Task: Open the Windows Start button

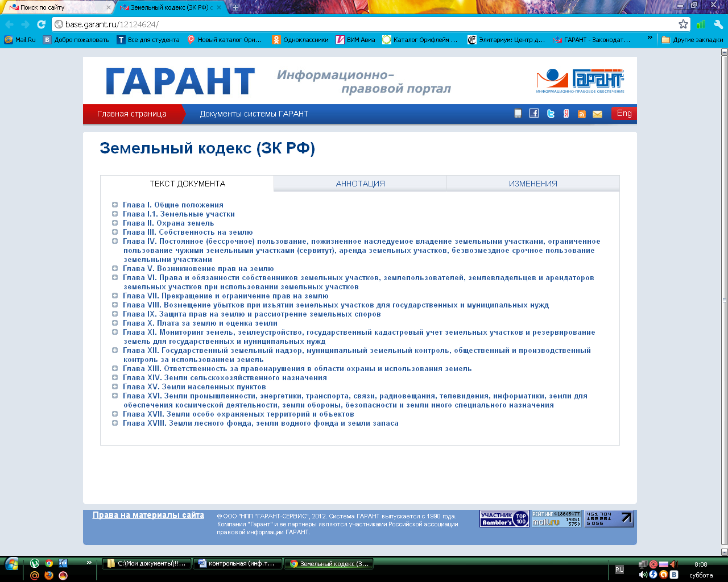Action: (11, 564)
